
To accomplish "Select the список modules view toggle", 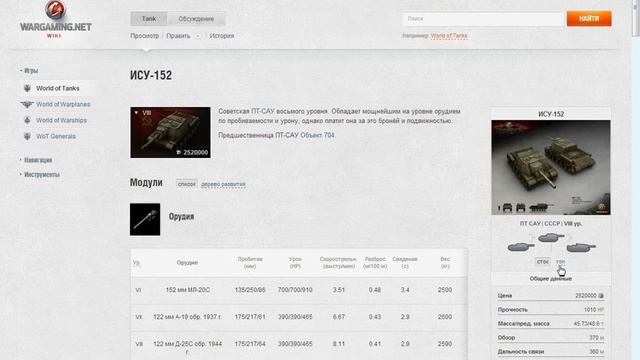I will point(187,184).
